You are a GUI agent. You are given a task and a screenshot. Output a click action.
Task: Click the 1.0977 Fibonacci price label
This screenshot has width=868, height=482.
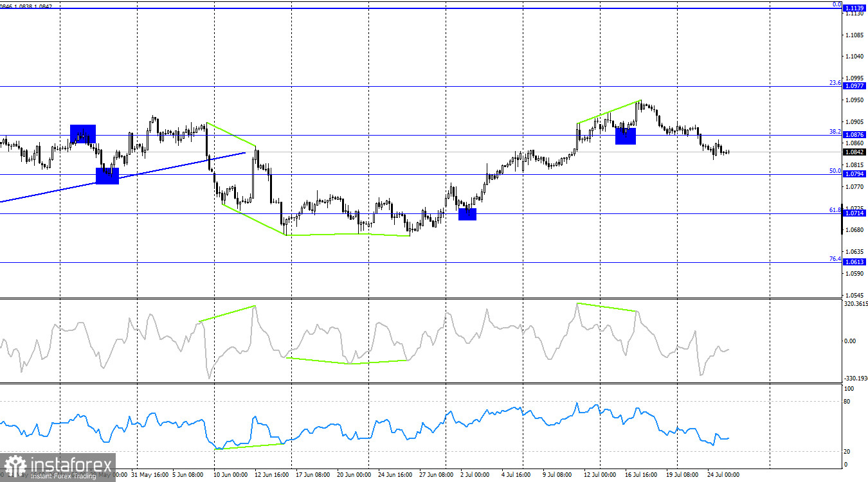click(x=854, y=85)
